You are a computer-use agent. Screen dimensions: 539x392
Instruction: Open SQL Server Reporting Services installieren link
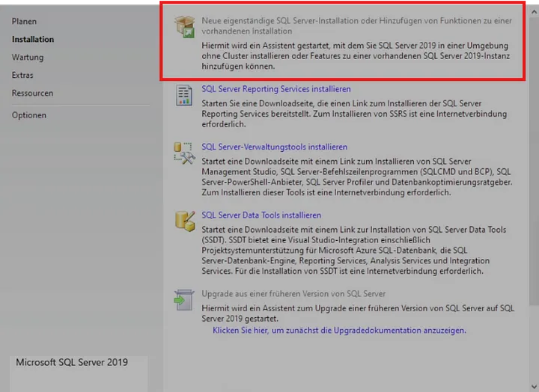(276, 89)
